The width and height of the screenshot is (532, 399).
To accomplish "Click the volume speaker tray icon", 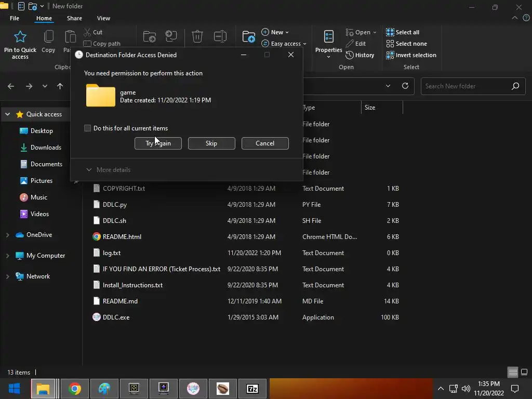I will [x=466, y=389].
